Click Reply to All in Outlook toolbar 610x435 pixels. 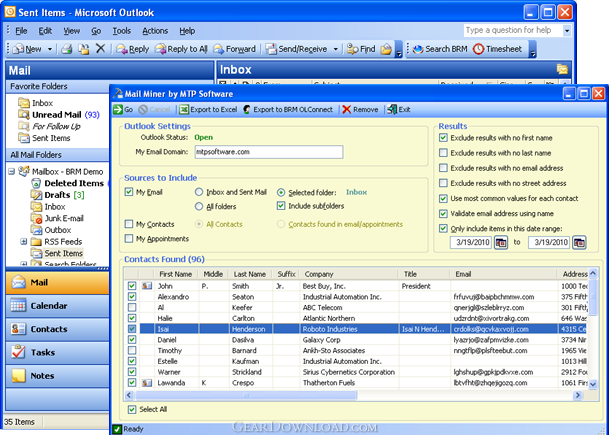pyautogui.click(x=181, y=49)
